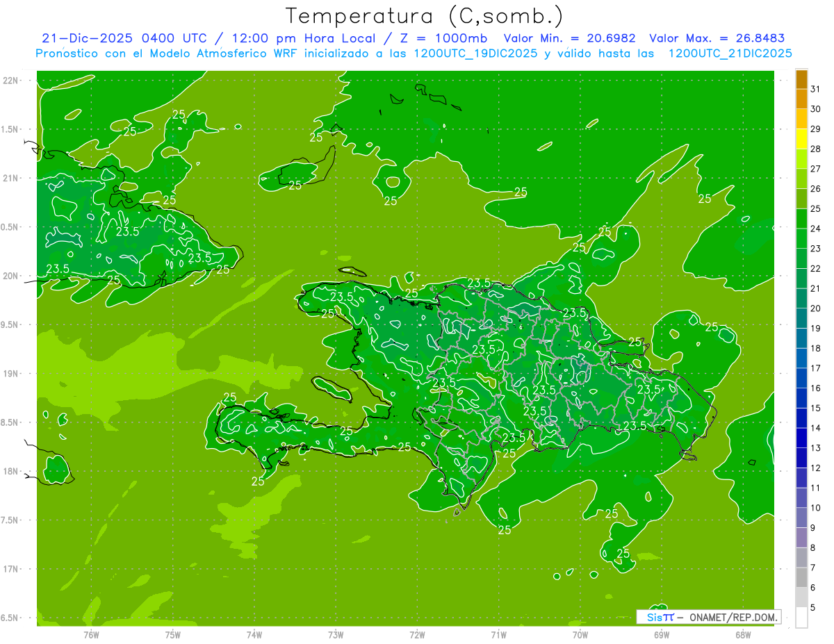Click the colorbar scale value 21
This screenshot has width=834, height=644.
816,288
